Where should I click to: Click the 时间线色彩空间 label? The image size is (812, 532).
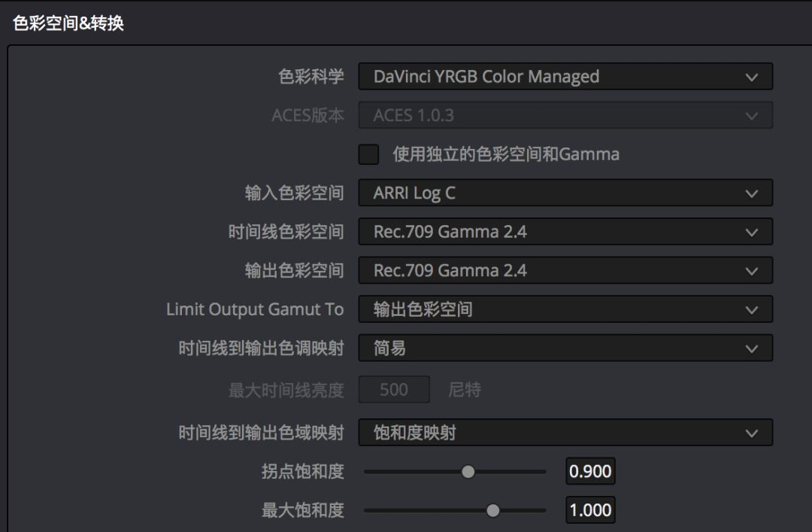286,232
